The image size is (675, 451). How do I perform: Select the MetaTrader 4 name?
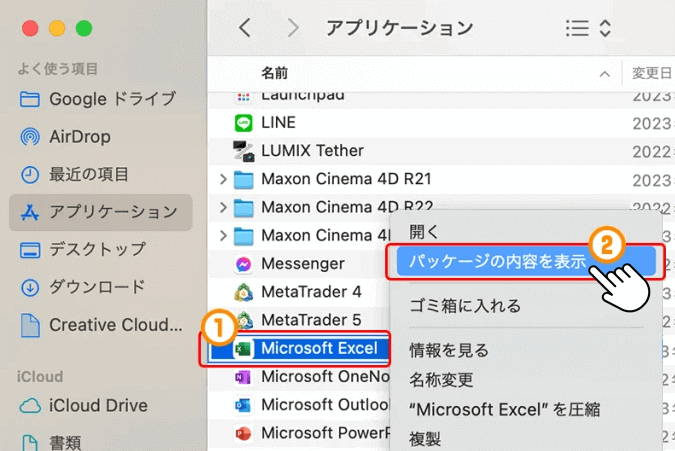311,292
